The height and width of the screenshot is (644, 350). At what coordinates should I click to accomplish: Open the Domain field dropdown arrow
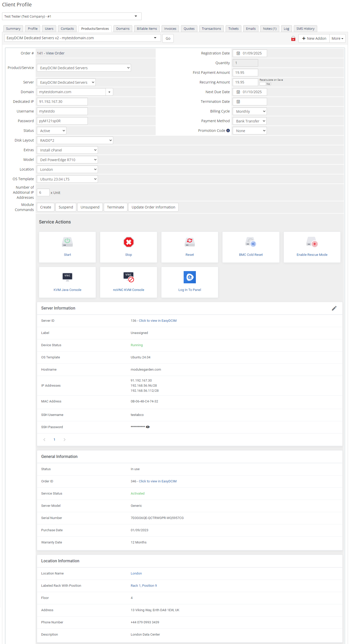109,92
